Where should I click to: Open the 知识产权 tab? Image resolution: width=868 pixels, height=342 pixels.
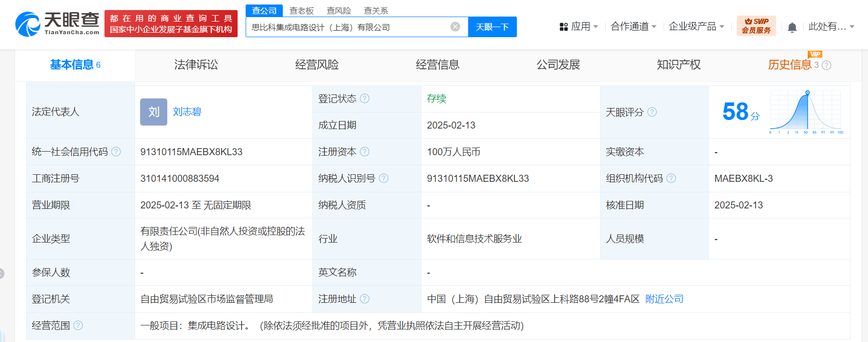coord(679,65)
